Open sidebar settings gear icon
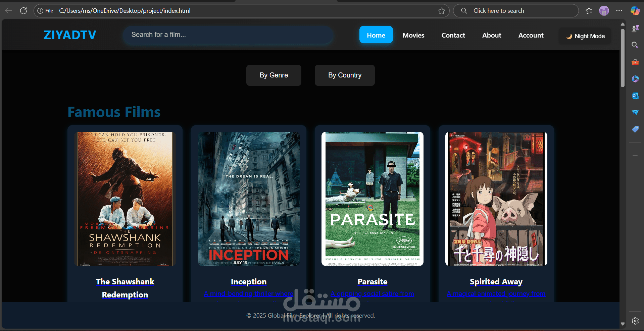Screen dimensions: 644x331 635,321
